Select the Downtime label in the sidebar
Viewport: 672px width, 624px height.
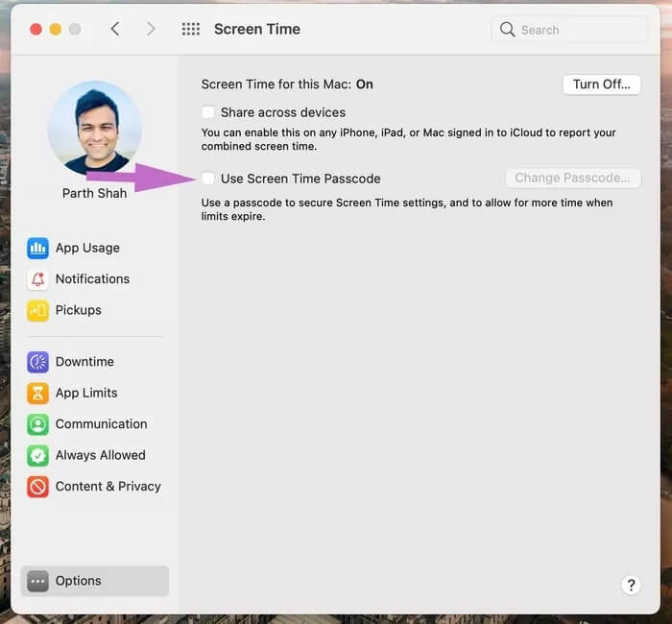click(84, 362)
